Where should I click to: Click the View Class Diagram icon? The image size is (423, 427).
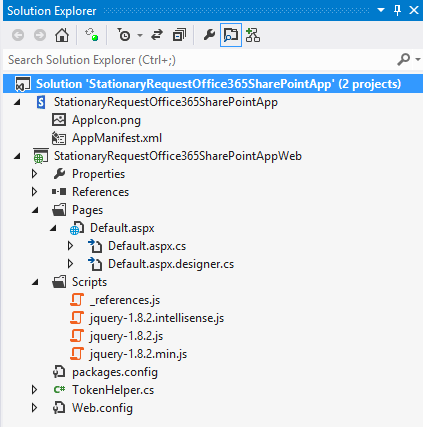click(253, 35)
